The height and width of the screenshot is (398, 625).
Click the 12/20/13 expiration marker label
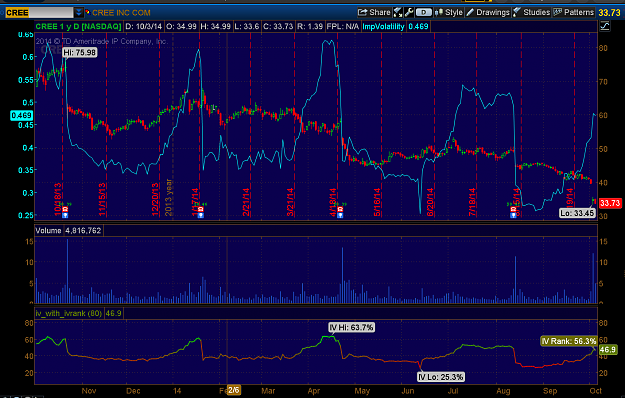pyautogui.click(x=155, y=200)
